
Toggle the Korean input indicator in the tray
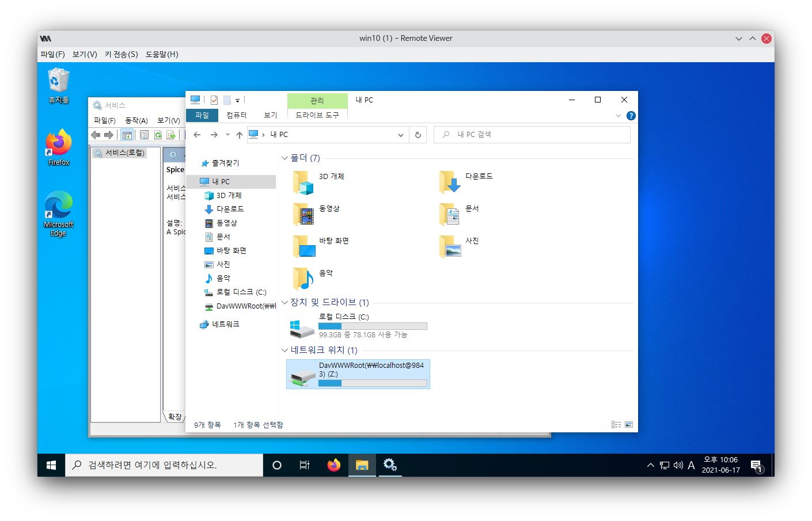click(x=691, y=465)
